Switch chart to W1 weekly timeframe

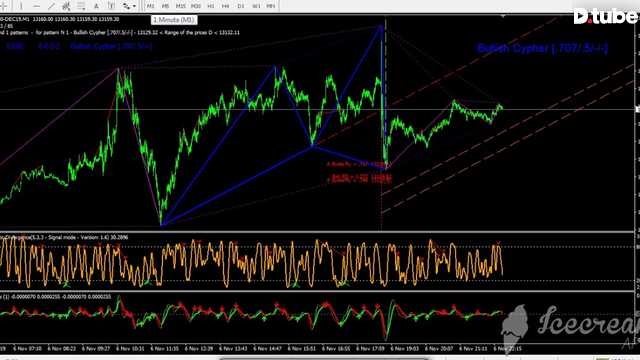256,6
